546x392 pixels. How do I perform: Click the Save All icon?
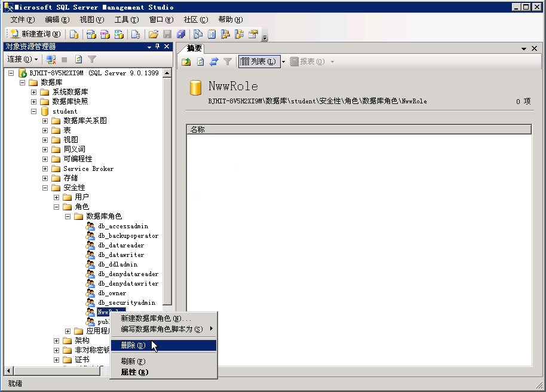tap(181, 34)
